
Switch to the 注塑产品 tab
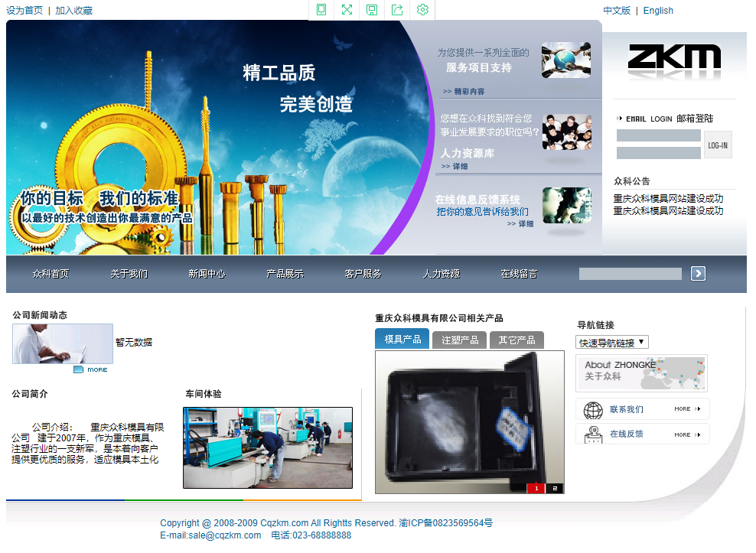[x=460, y=340]
